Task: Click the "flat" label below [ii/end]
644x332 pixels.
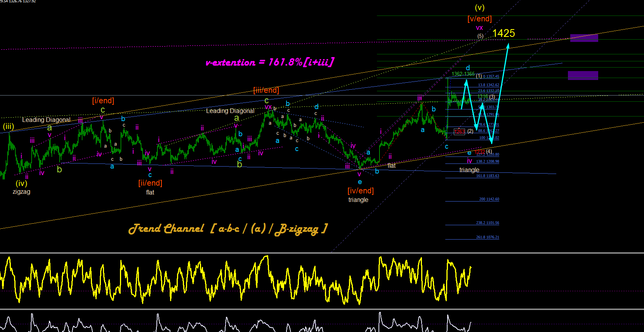Action: (150, 192)
